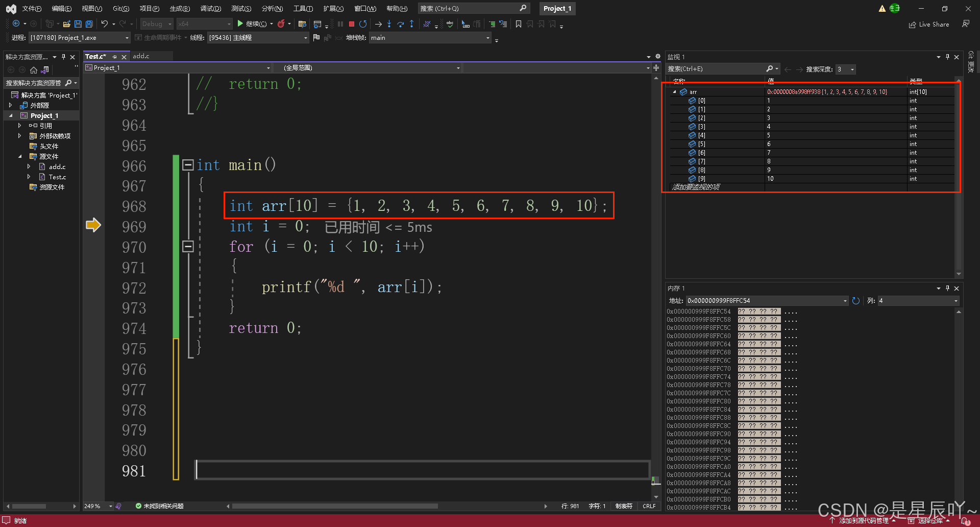Open the stack frame dropdown showing main
Screen dimensions: 980x527
click(430, 38)
